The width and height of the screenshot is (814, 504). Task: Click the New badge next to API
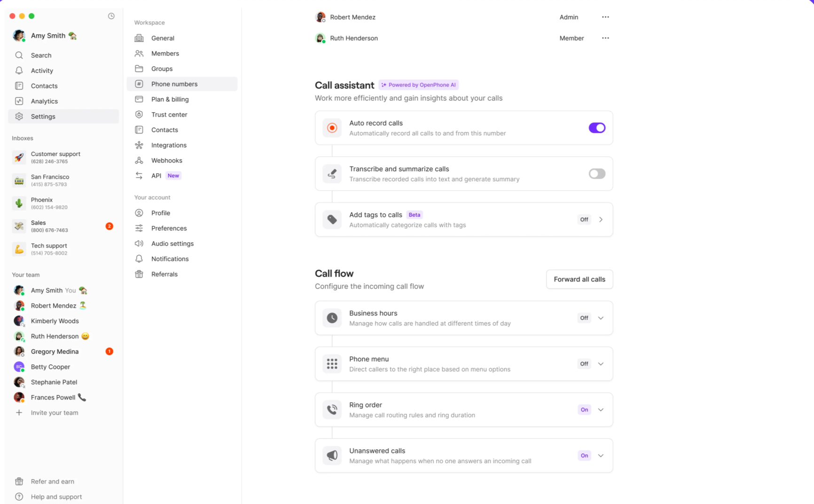173,176
